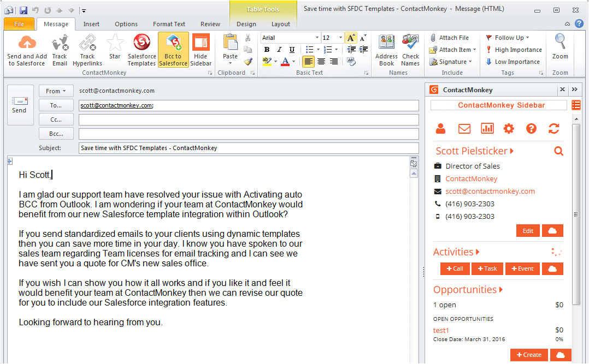Click Send and Add to Salesforce icon

pos(27,50)
